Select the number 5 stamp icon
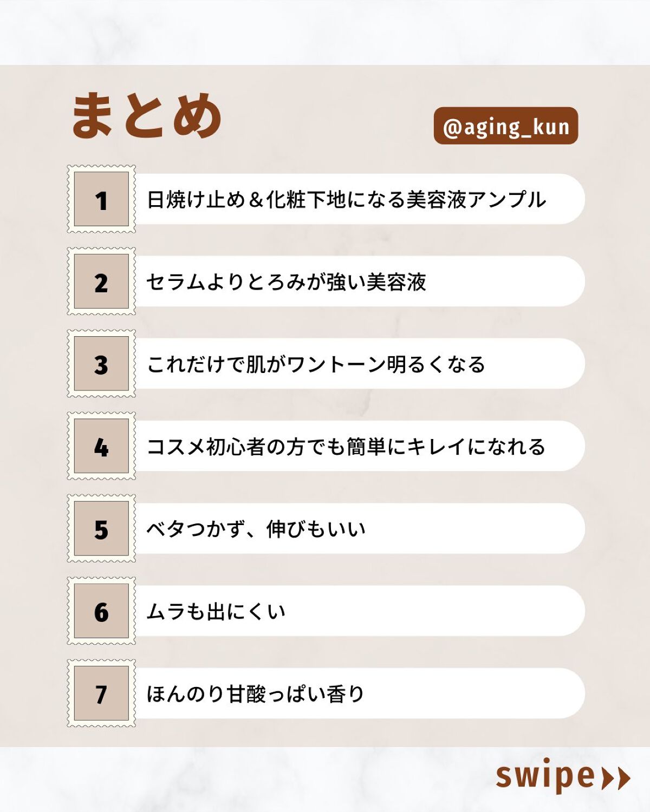650x812 pixels. (x=101, y=528)
